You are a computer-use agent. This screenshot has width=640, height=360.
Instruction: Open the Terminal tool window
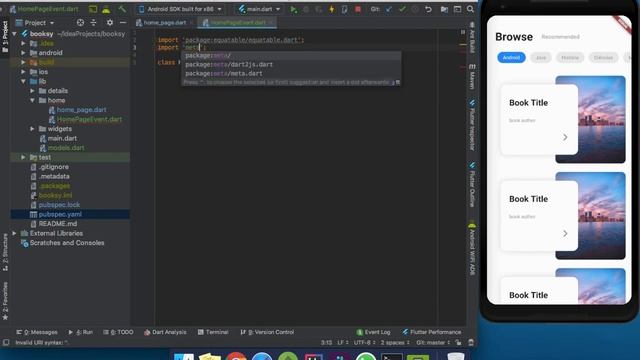(x=213, y=332)
